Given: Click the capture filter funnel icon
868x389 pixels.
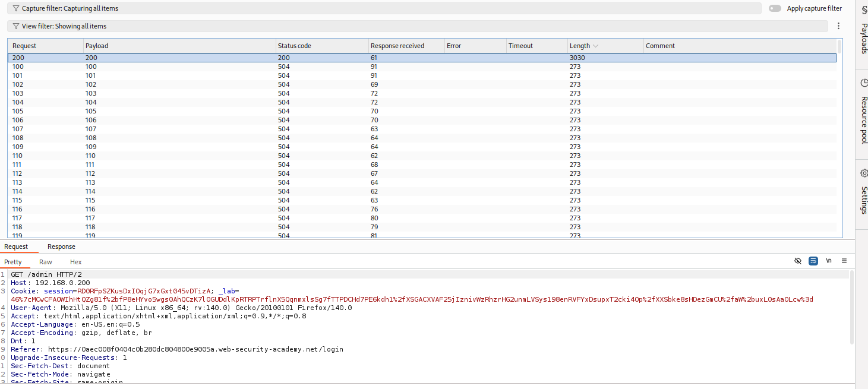Looking at the screenshot, I should pos(16,8).
